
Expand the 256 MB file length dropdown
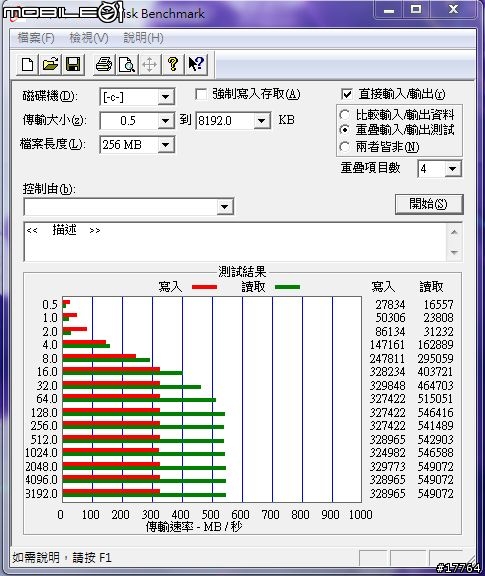(166, 145)
